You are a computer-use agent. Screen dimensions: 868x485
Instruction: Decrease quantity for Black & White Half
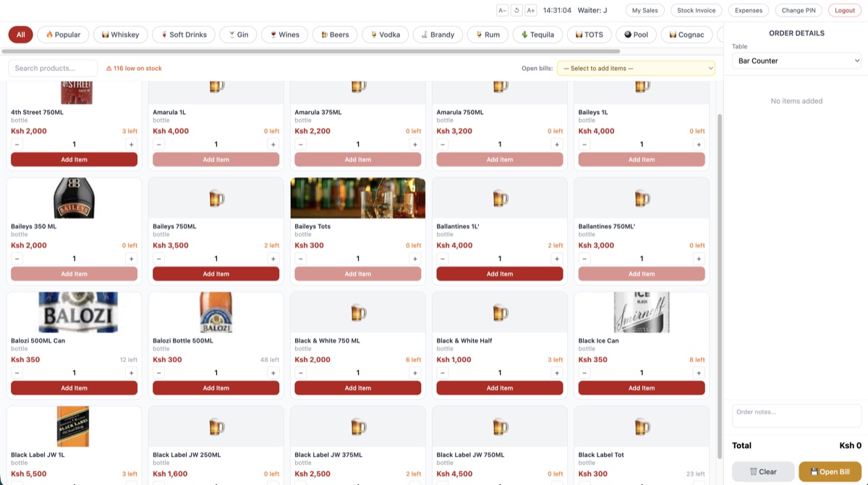[x=443, y=373]
